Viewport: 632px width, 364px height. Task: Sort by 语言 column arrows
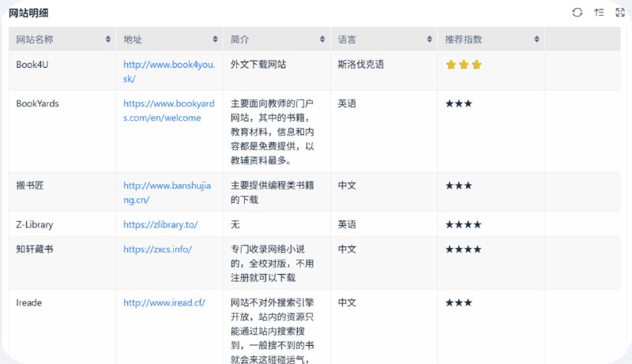(430, 39)
